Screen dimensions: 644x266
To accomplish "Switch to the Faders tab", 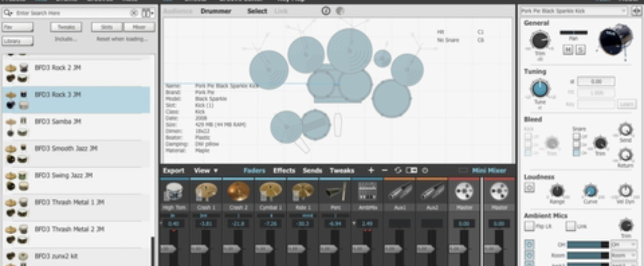I will (254, 170).
